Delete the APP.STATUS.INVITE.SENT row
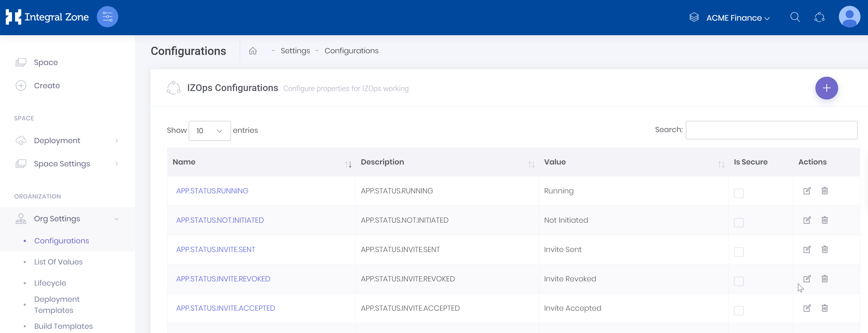Image resolution: width=868 pixels, height=333 pixels. (825, 249)
